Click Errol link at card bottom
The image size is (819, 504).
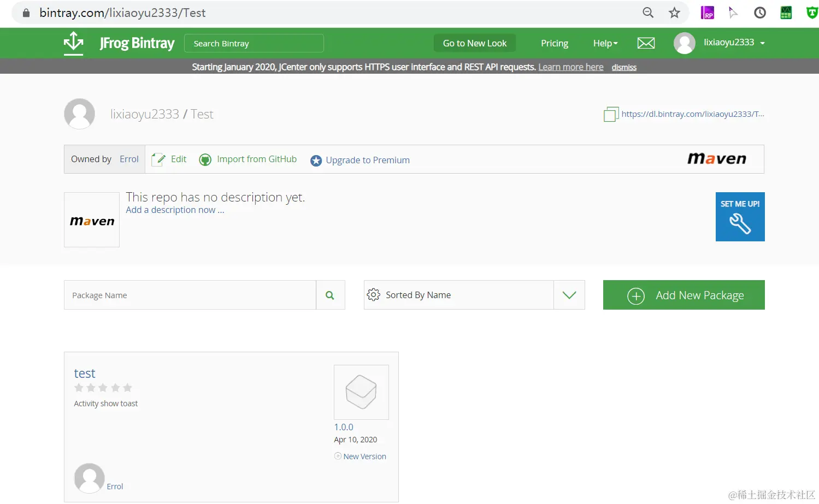click(x=115, y=487)
